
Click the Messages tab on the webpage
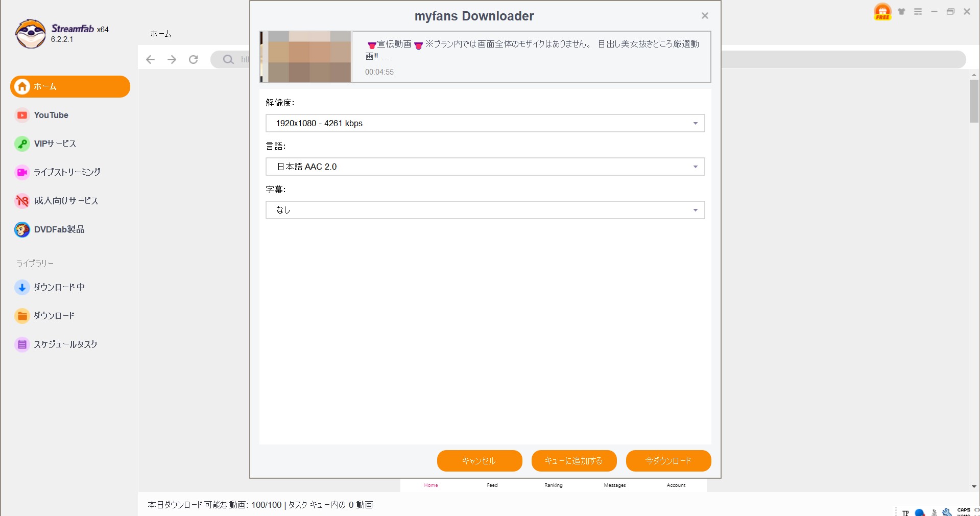pyautogui.click(x=615, y=485)
